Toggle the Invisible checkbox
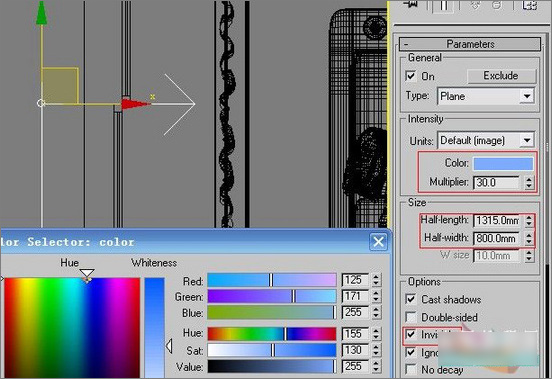The width and height of the screenshot is (552, 379). point(410,334)
